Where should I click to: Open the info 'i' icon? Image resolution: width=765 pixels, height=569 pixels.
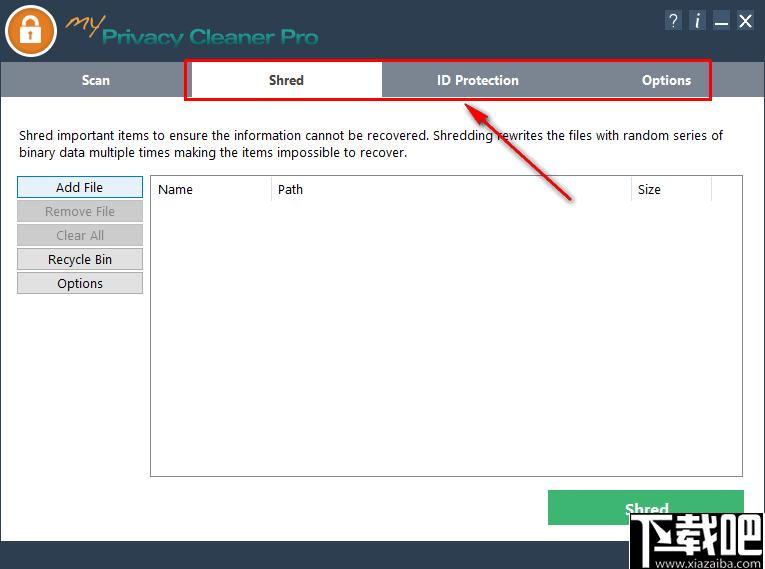(698, 21)
